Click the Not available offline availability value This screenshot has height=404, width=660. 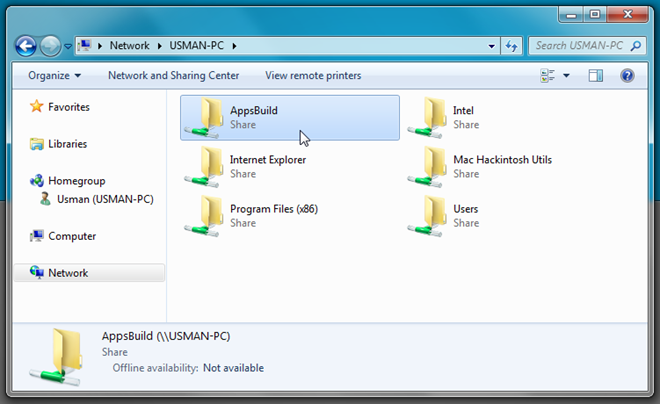coord(233,368)
